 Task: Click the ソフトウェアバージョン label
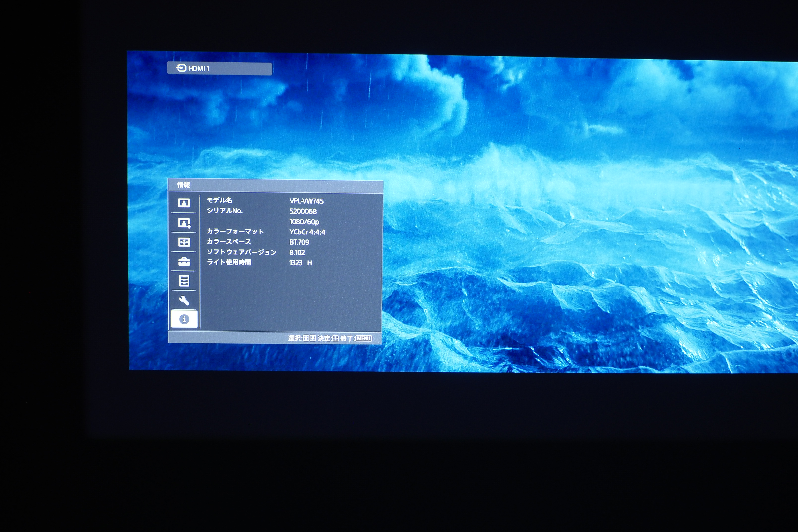(x=242, y=252)
